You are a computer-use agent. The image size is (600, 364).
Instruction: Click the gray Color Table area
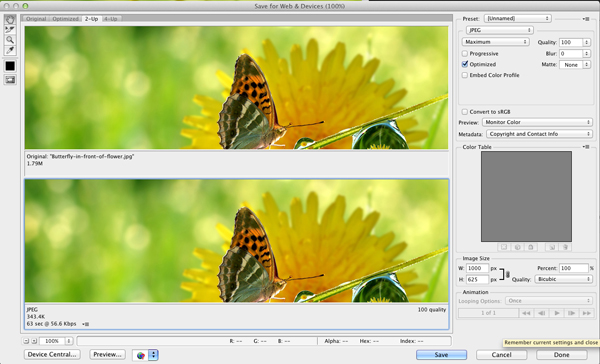click(526, 196)
